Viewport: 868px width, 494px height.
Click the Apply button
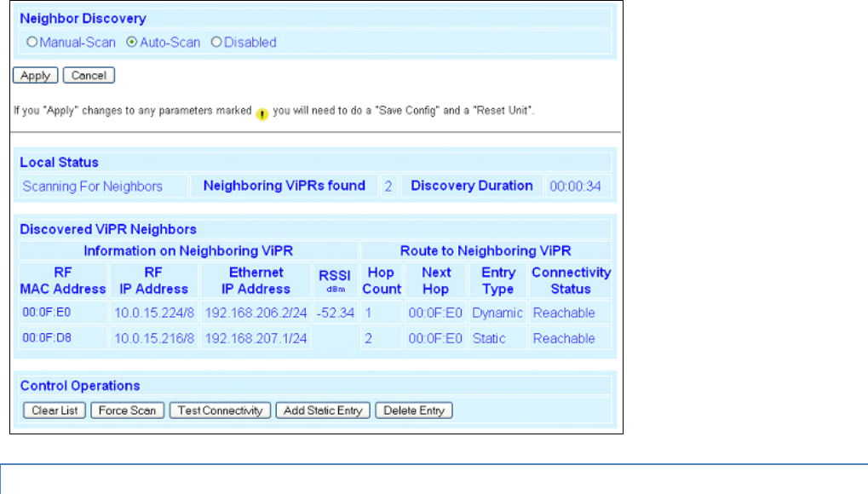click(x=36, y=75)
